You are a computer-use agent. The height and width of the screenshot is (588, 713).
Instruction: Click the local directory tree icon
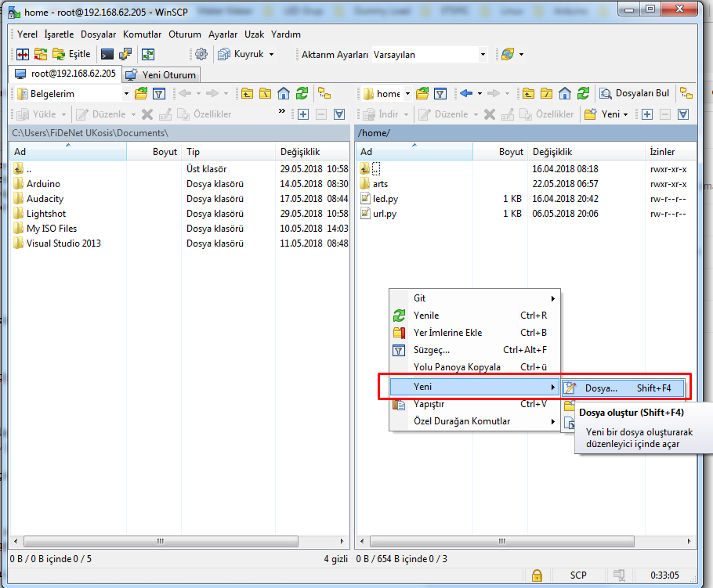pyautogui.click(x=324, y=94)
